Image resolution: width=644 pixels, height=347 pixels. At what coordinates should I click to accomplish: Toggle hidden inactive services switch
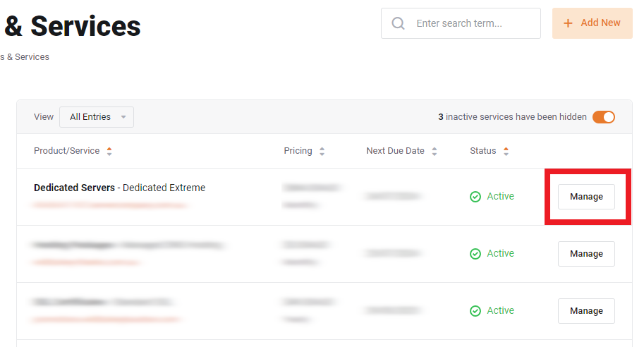coord(604,117)
